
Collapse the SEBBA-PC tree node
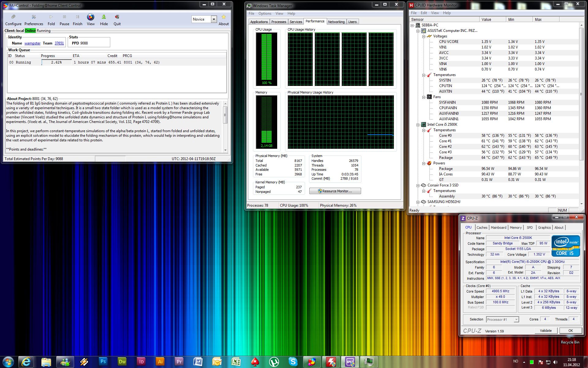click(412, 25)
